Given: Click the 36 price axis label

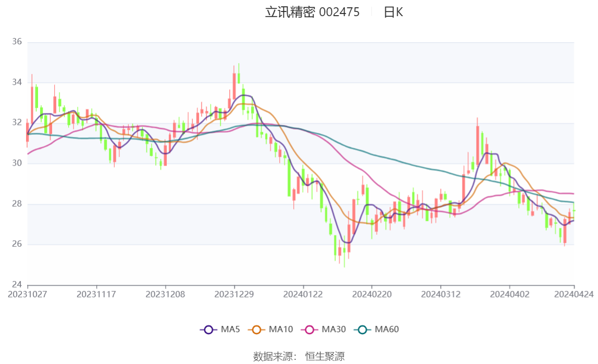Looking at the screenshot, I should pyautogui.click(x=17, y=42).
